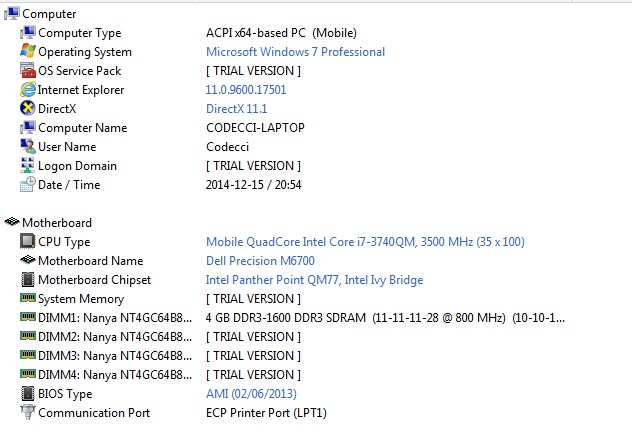Click the User Name icon
Screen dimensions: 632x440
pyautogui.click(x=28, y=147)
